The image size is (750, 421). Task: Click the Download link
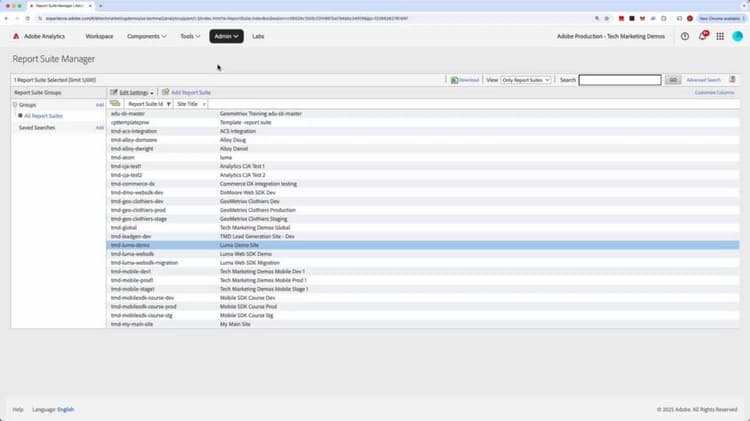pyautogui.click(x=469, y=80)
